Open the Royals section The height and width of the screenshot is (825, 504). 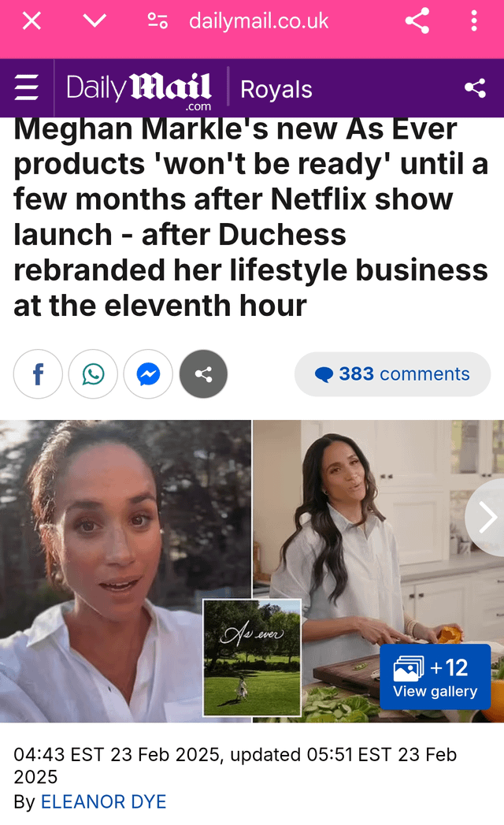tap(276, 90)
